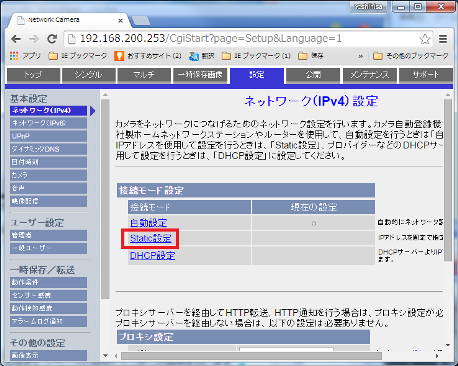Click the address bar URL field
This screenshot has width=458, height=366.
click(241, 39)
